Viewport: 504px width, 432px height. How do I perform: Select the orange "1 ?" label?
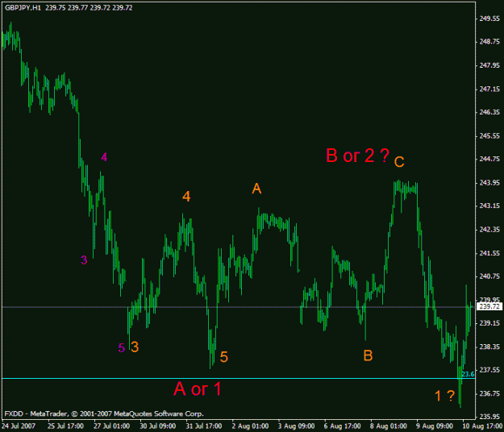(x=445, y=396)
